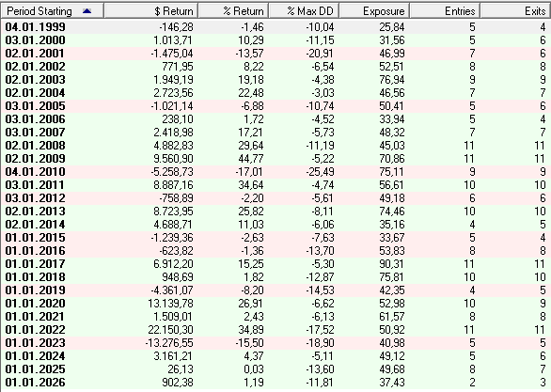Click % Max DD value -18,90
The width and height of the screenshot is (551, 392).
pos(320,343)
